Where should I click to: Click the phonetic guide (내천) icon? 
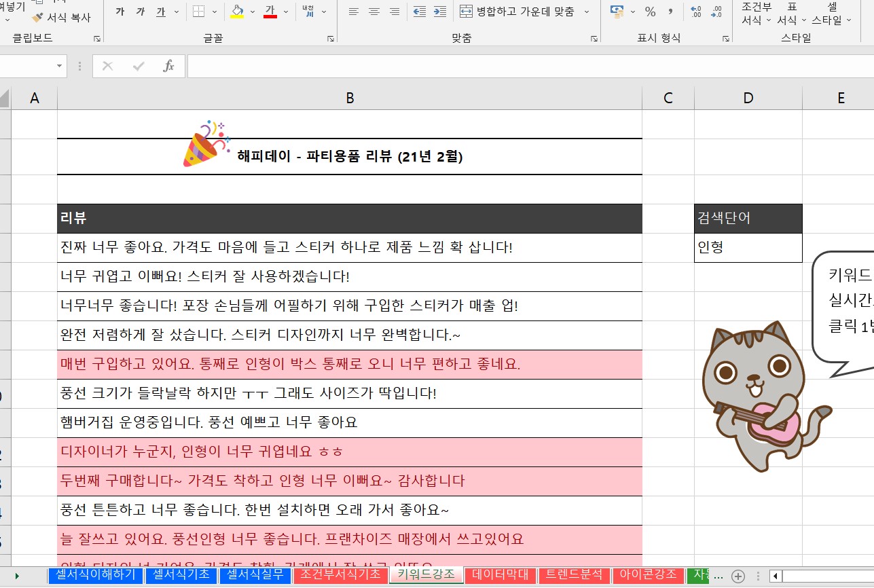tap(308, 12)
